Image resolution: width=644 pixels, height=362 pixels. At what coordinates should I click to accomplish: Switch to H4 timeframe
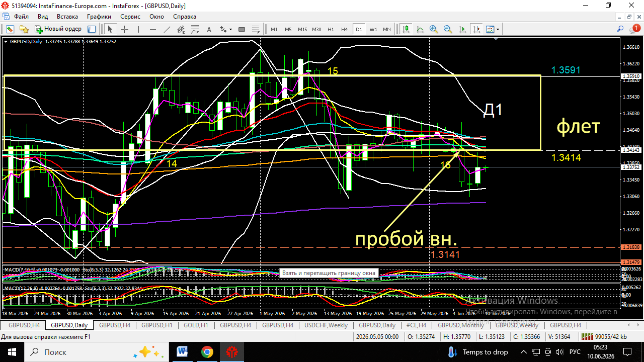pos(344,29)
